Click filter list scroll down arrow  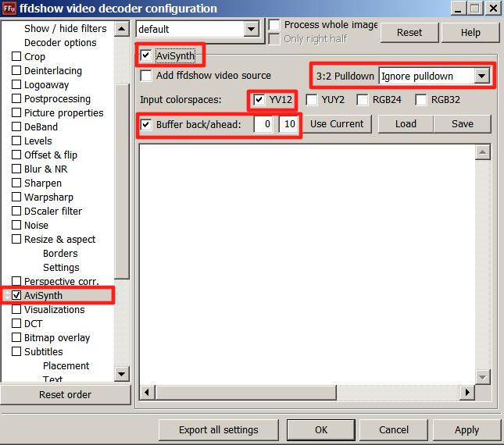coord(122,374)
